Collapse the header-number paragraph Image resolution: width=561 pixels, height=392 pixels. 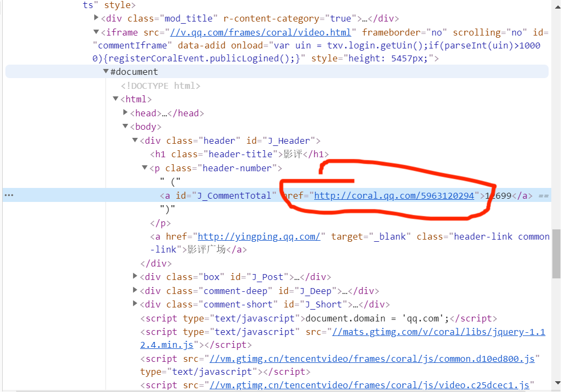pos(144,167)
